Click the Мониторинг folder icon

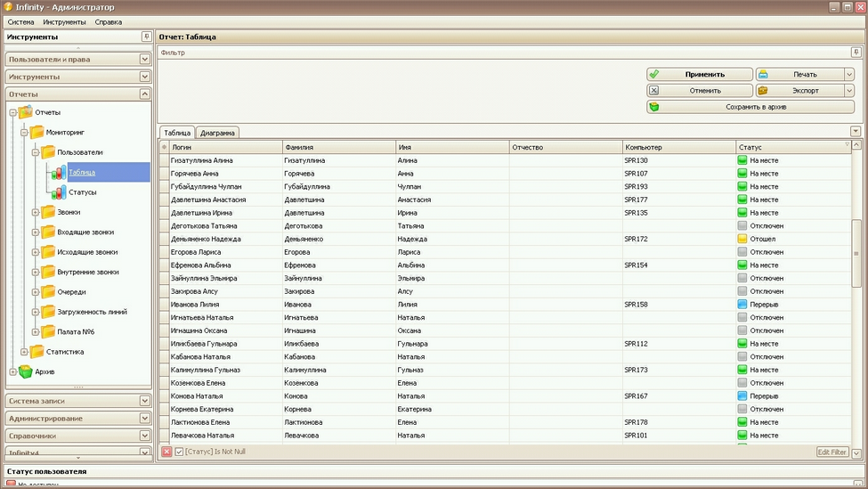click(x=37, y=133)
